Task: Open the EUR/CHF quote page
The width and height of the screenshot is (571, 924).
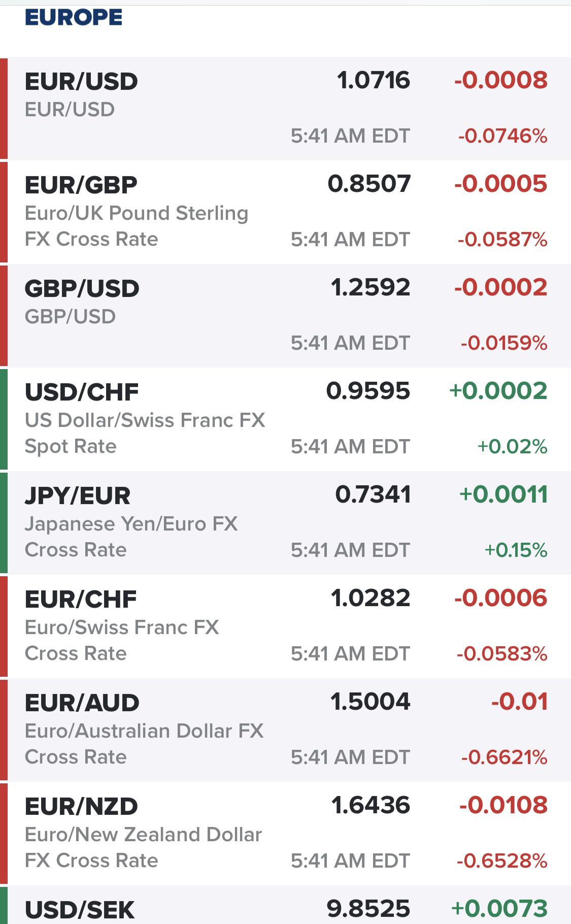Action: (285, 626)
